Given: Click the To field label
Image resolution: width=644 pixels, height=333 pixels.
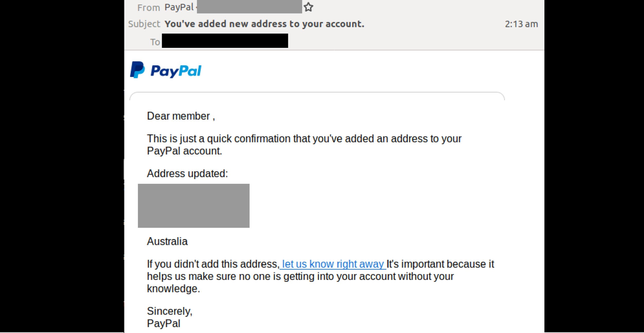Looking at the screenshot, I should coord(155,41).
